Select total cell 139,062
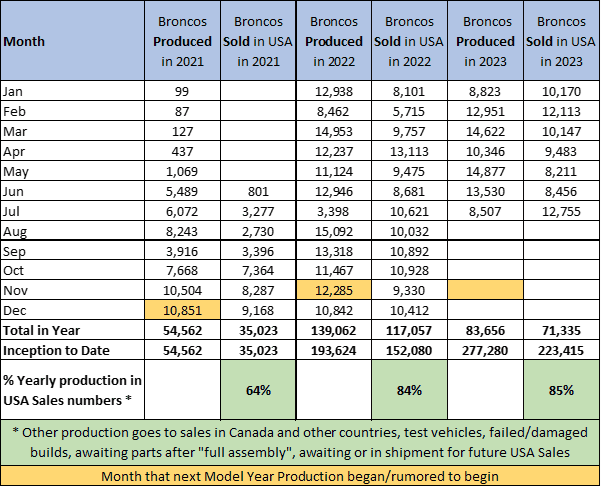 (334, 330)
